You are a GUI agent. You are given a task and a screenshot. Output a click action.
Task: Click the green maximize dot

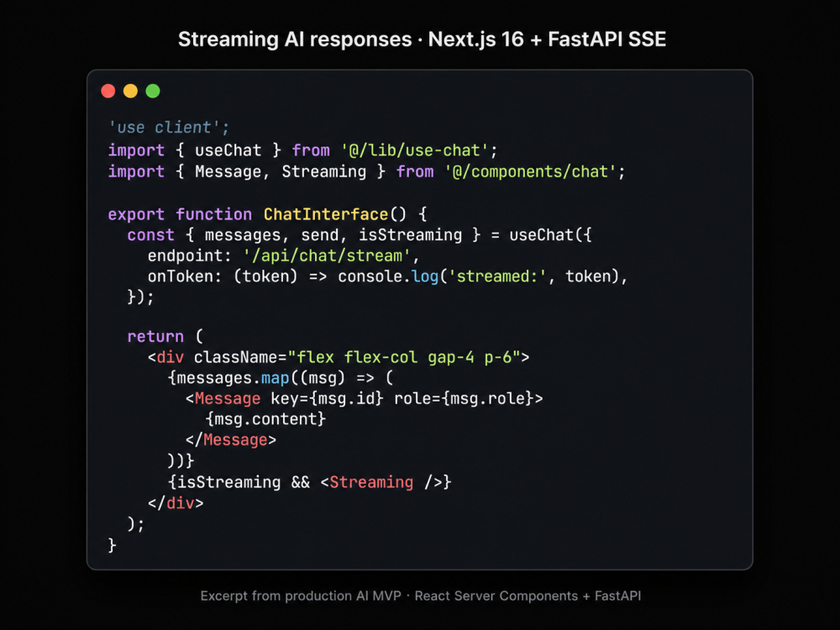coord(153,91)
